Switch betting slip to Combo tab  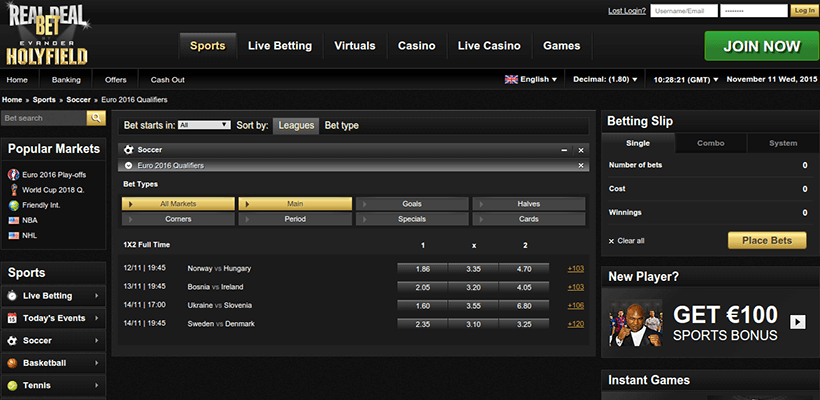(x=711, y=143)
